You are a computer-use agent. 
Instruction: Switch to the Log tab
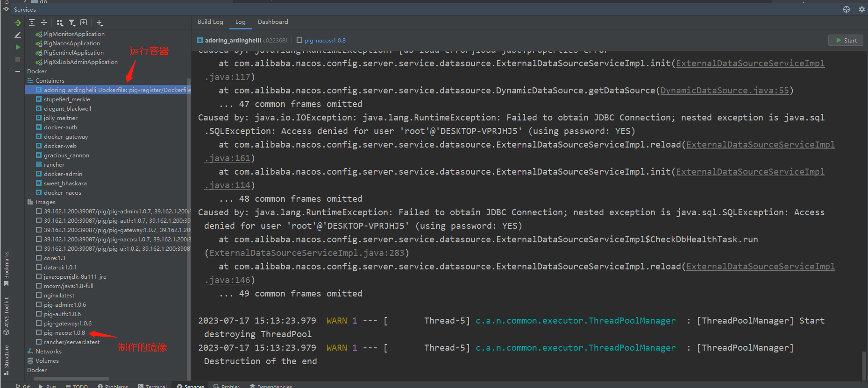tap(241, 22)
